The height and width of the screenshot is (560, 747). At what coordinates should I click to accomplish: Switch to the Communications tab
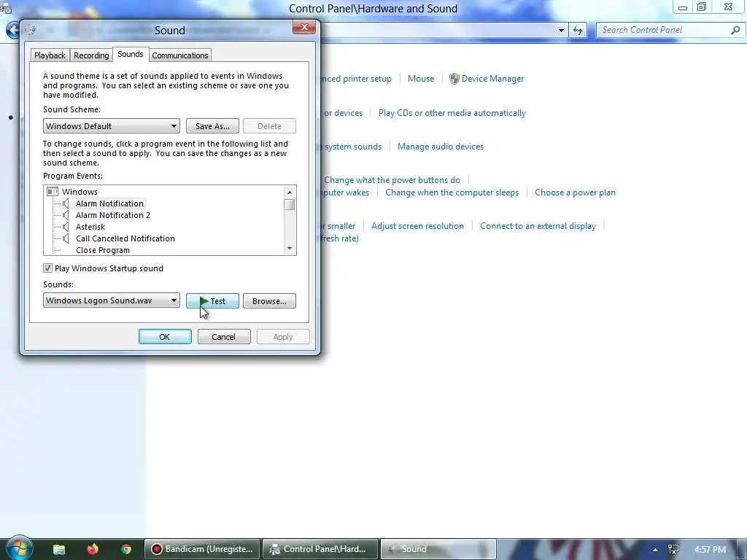coord(180,55)
